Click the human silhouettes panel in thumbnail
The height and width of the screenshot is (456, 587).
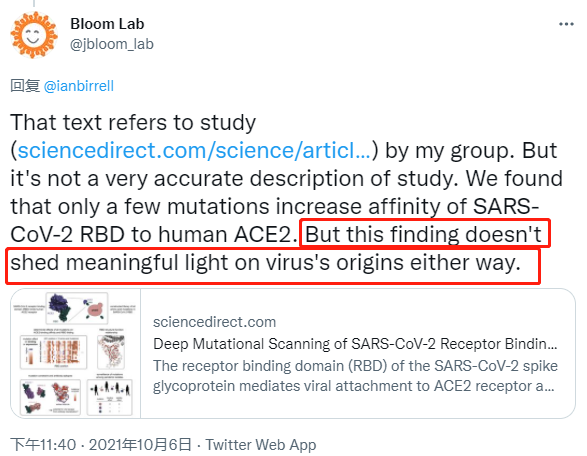[110, 398]
